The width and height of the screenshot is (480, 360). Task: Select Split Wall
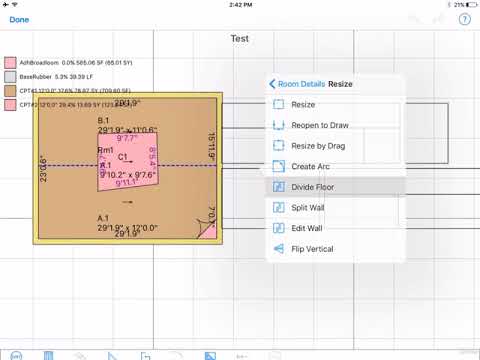coord(335,208)
